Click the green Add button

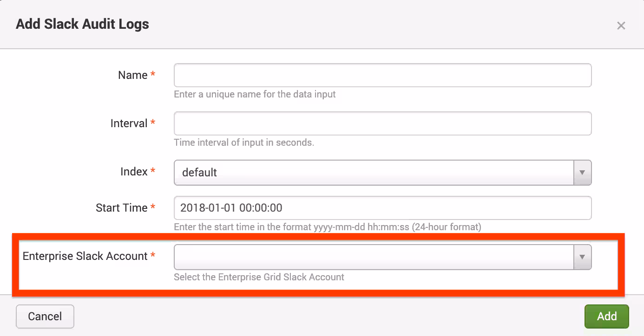[x=606, y=317]
